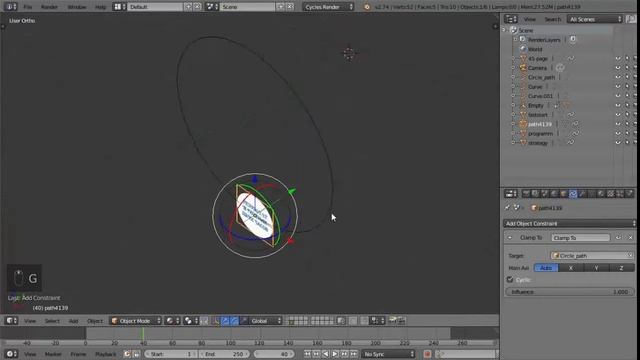640x360 pixels.
Task: Open the viewport Object menu
Action: pyautogui.click(x=95, y=321)
